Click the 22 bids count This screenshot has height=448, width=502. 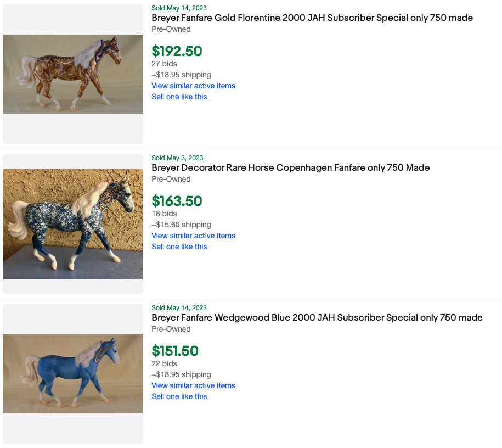pyautogui.click(x=164, y=363)
